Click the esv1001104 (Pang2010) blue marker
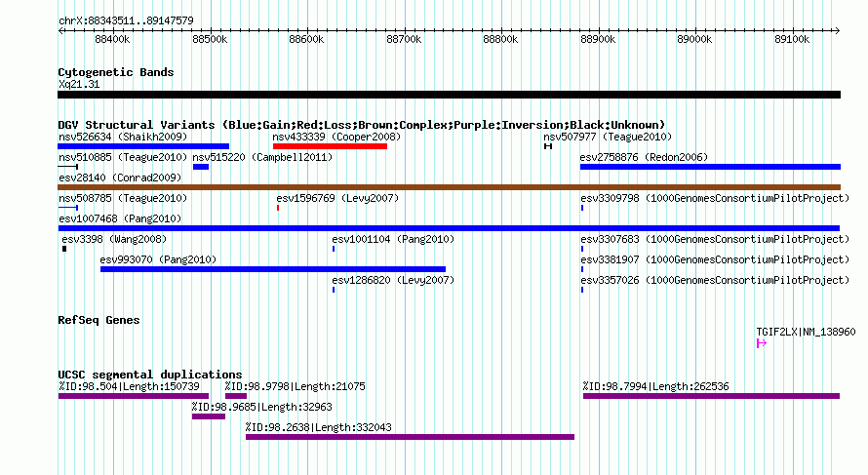This screenshot has height=475, width=868. pyautogui.click(x=334, y=249)
